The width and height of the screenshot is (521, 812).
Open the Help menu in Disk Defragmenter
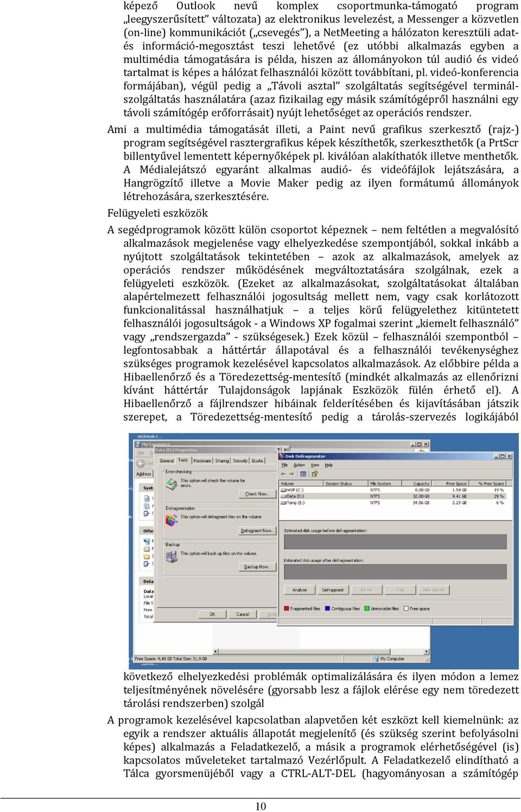328,465
